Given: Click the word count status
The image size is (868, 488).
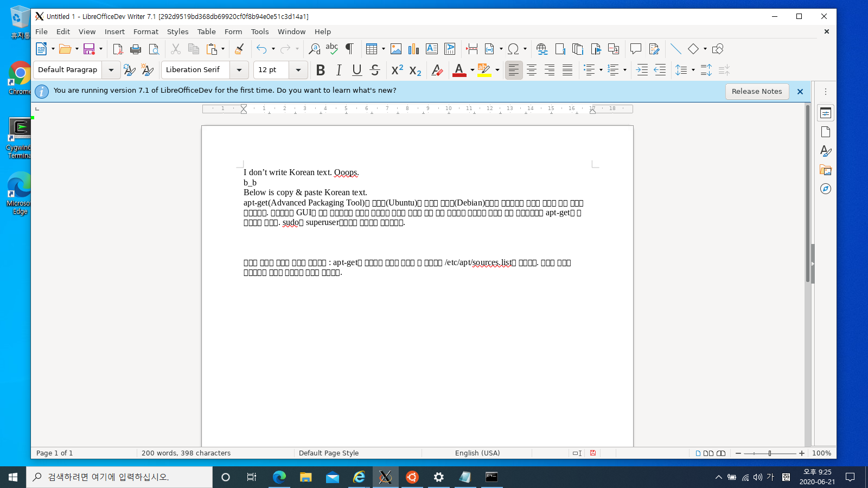Looking at the screenshot, I should coord(186,453).
